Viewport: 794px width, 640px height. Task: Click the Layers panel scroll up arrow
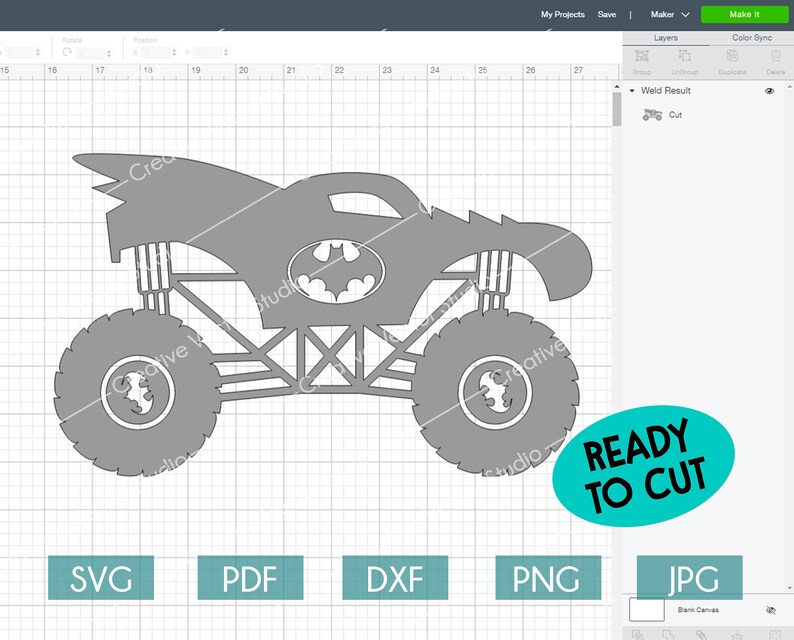790,87
